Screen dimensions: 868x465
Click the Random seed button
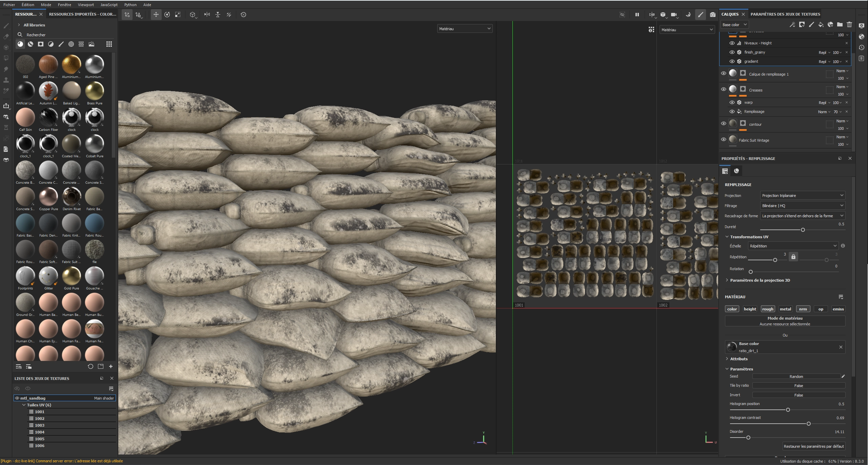coord(796,377)
